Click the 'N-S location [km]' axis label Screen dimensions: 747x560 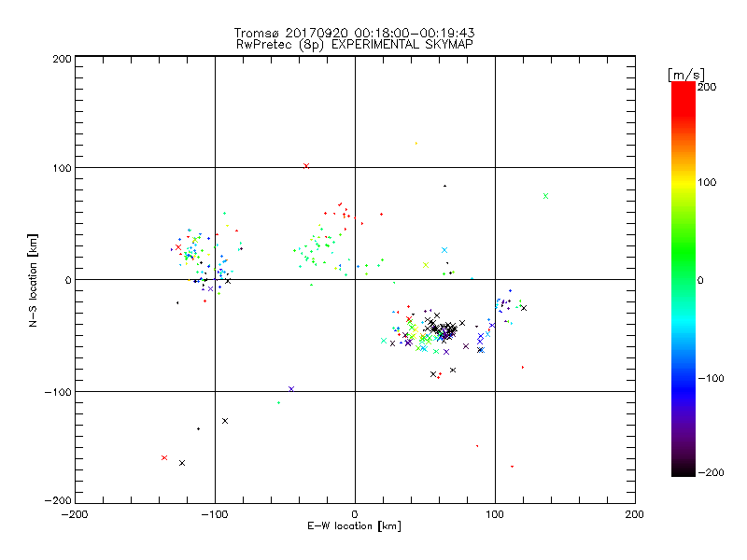tap(33, 281)
